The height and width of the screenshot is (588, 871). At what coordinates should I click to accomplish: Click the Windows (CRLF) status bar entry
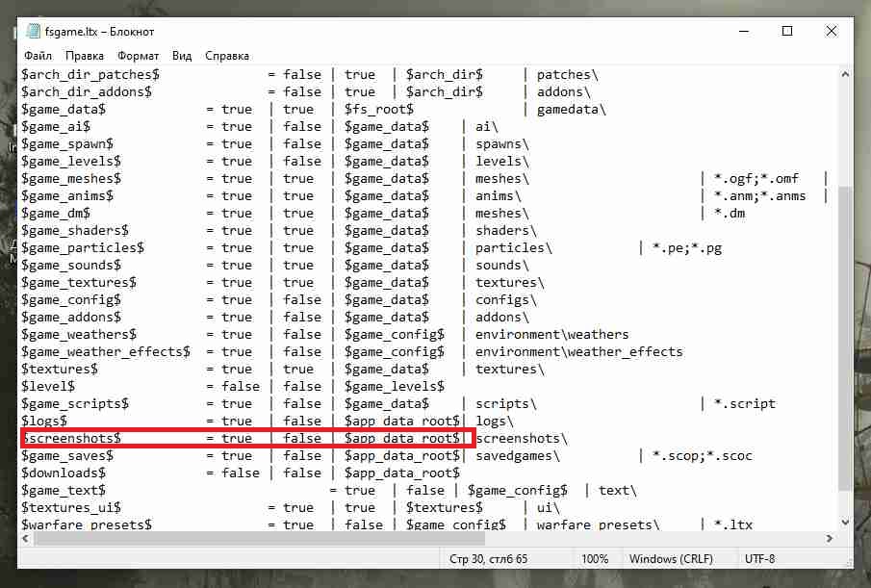671,558
